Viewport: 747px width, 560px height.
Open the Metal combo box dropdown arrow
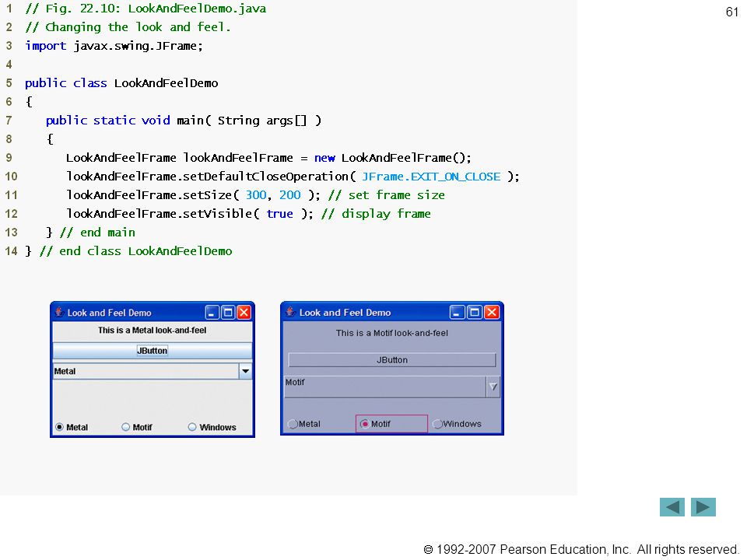pos(245,371)
